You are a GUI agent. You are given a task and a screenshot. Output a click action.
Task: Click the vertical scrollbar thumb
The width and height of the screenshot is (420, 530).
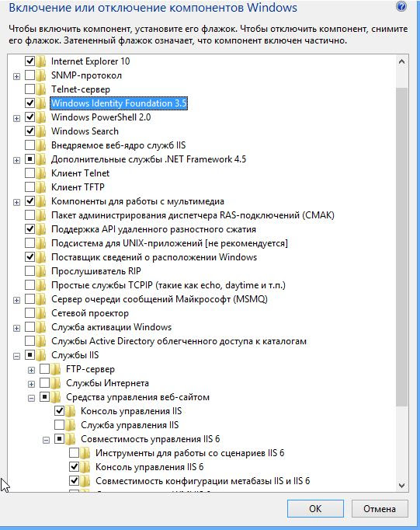click(x=401, y=247)
